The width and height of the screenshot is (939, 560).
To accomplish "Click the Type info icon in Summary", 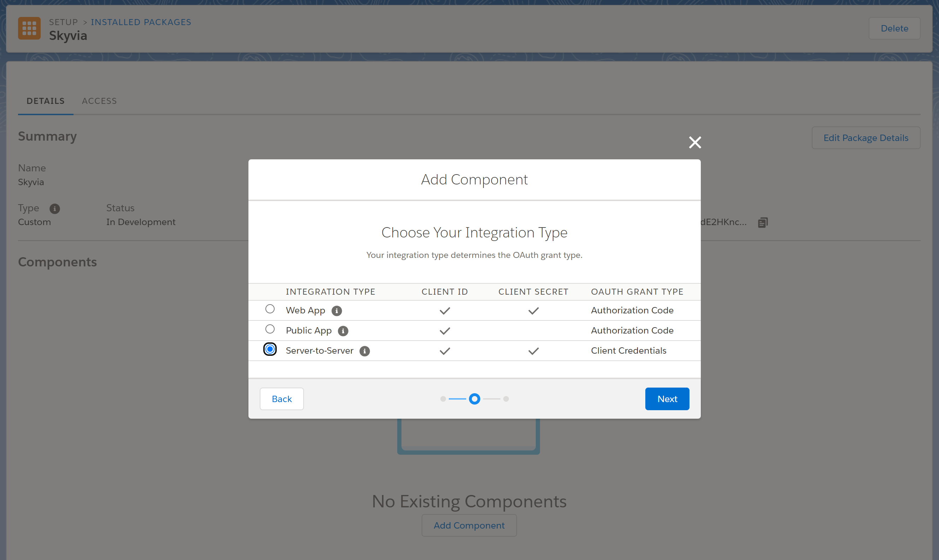I will tap(55, 208).
